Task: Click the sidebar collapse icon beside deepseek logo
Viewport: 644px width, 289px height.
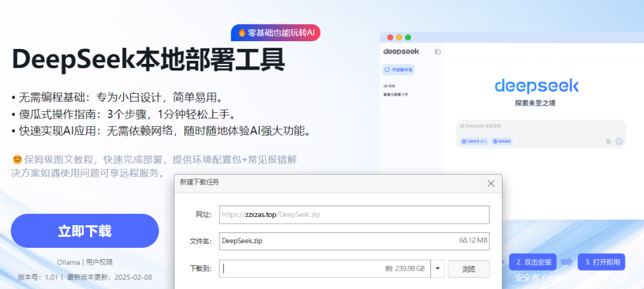Action: click(438, 52)
